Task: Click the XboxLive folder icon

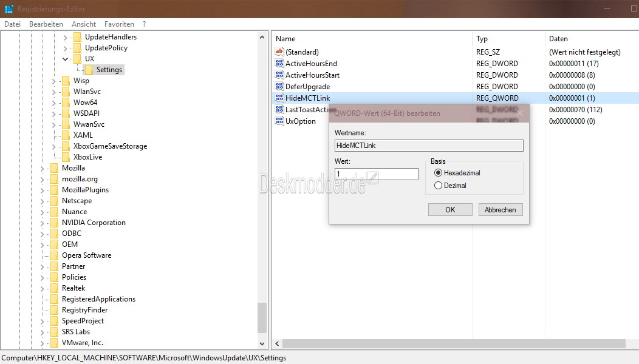Action: click(x=66, y=157)
